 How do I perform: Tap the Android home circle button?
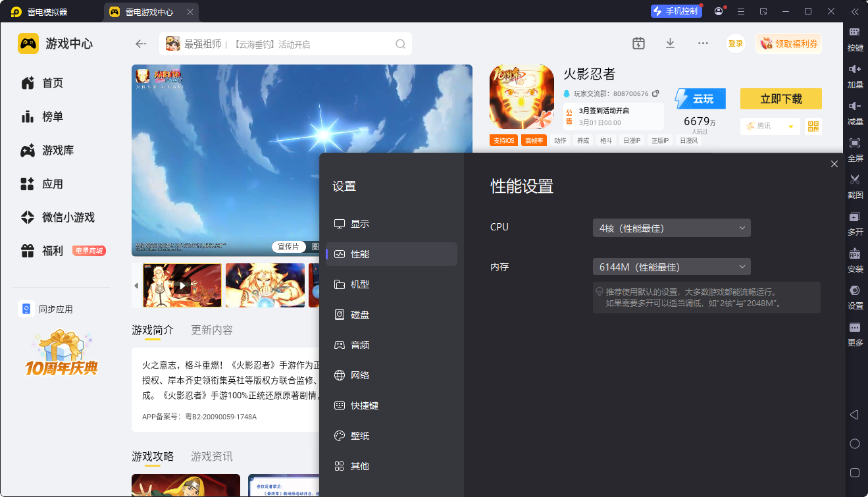[x=855, y=444]
